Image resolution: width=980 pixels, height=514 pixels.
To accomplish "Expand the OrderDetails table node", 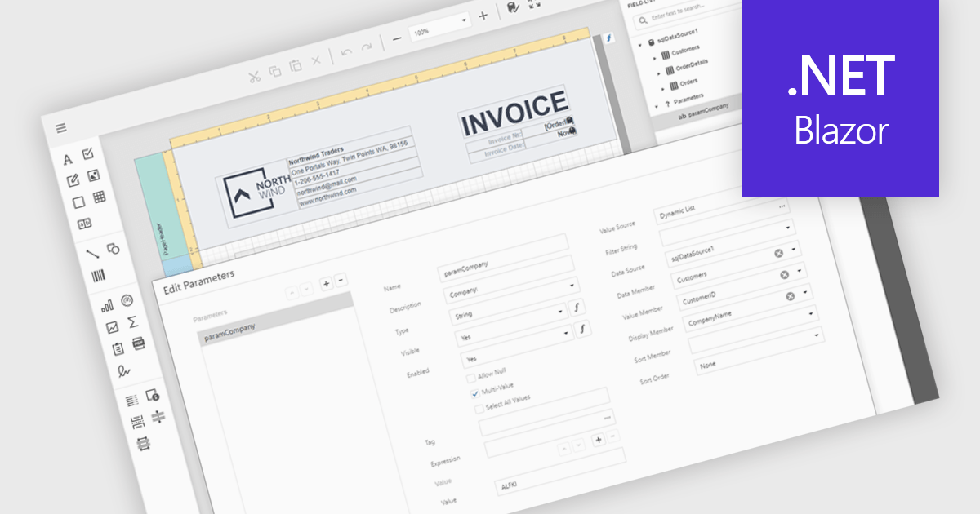I will click(659, 73).
